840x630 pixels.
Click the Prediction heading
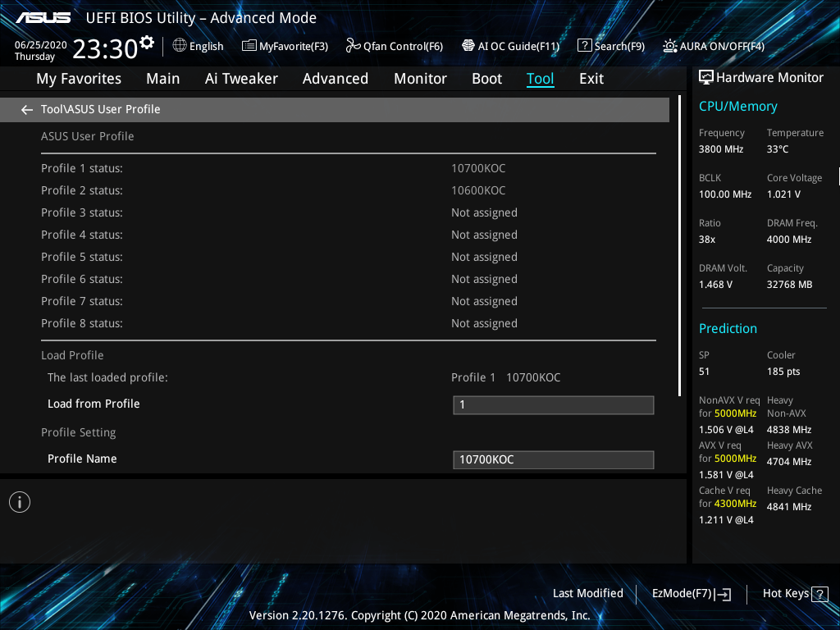tap(728, 328)
